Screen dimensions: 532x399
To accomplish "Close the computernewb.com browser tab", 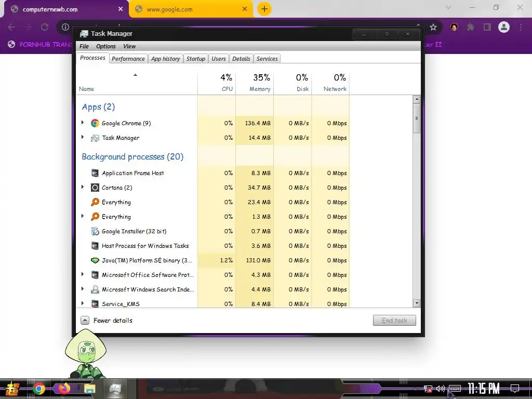I will (x=121, y=9).
